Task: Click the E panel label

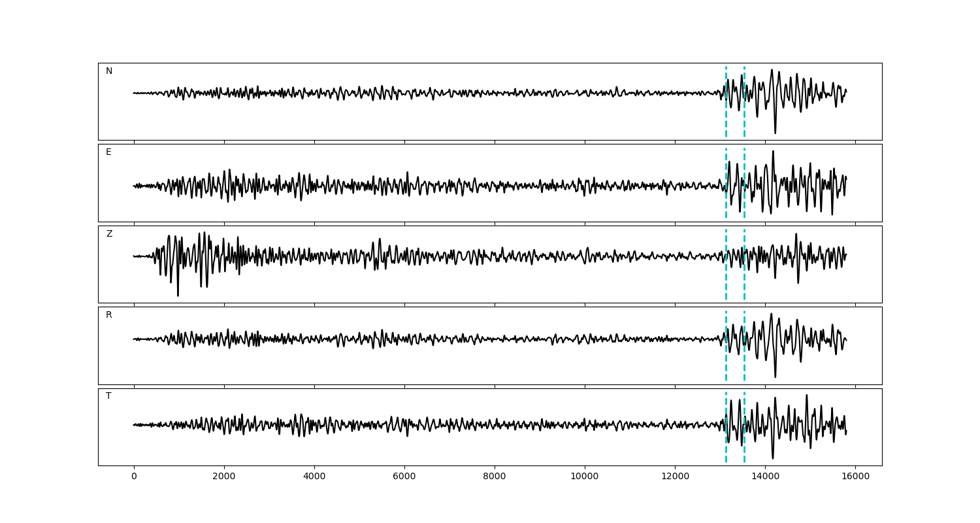Action: [x=108, y=152]
